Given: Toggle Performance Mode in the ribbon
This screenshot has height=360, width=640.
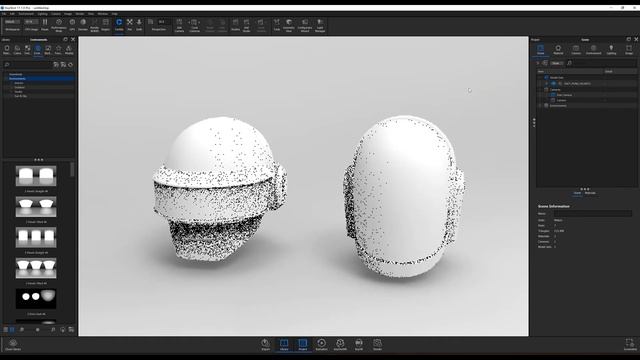Looking at the screenshot, I should pyautogui.click(x=59, y=24).
